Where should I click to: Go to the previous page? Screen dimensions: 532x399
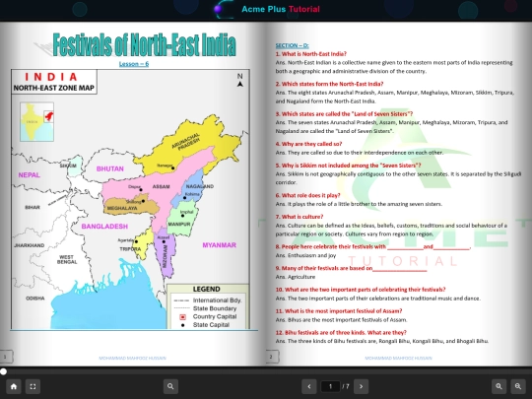309,386
